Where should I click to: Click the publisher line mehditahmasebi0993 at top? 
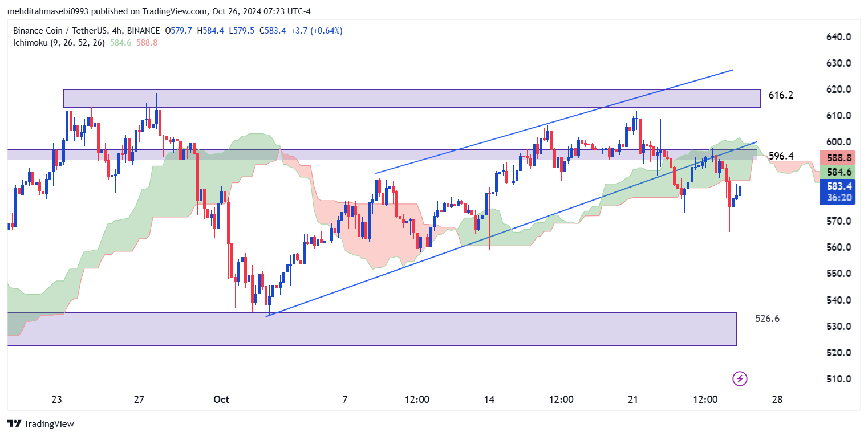159,11
